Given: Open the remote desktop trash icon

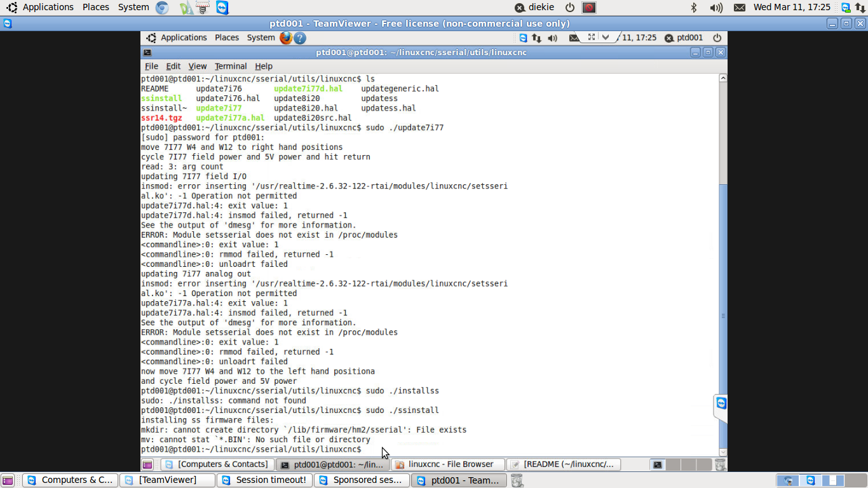Looking at the screenshot, I should click(720, 464).
